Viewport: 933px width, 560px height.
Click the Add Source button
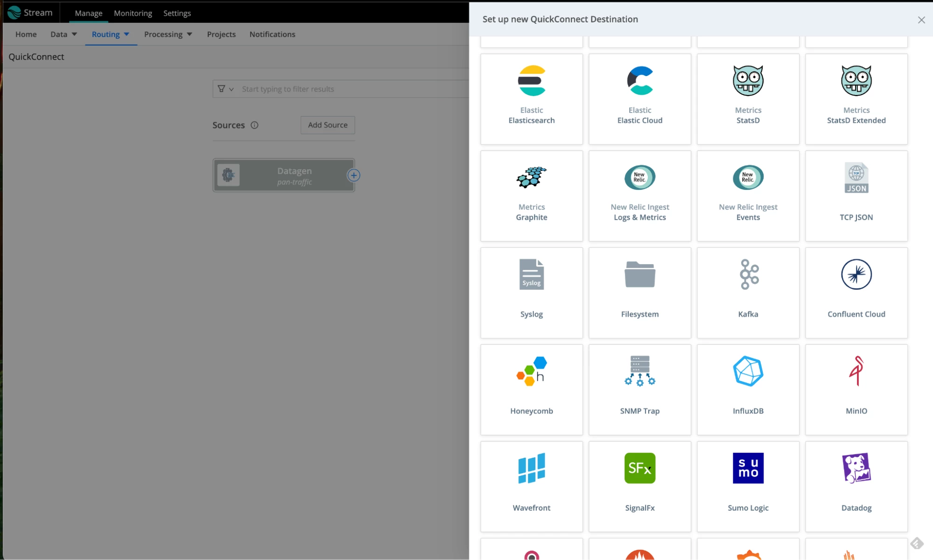pos(328,125)
